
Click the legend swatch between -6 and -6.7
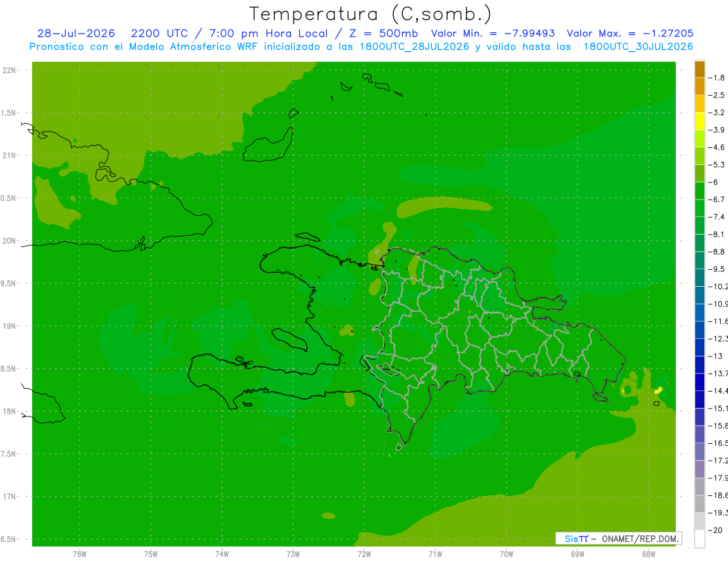[699, 191]
